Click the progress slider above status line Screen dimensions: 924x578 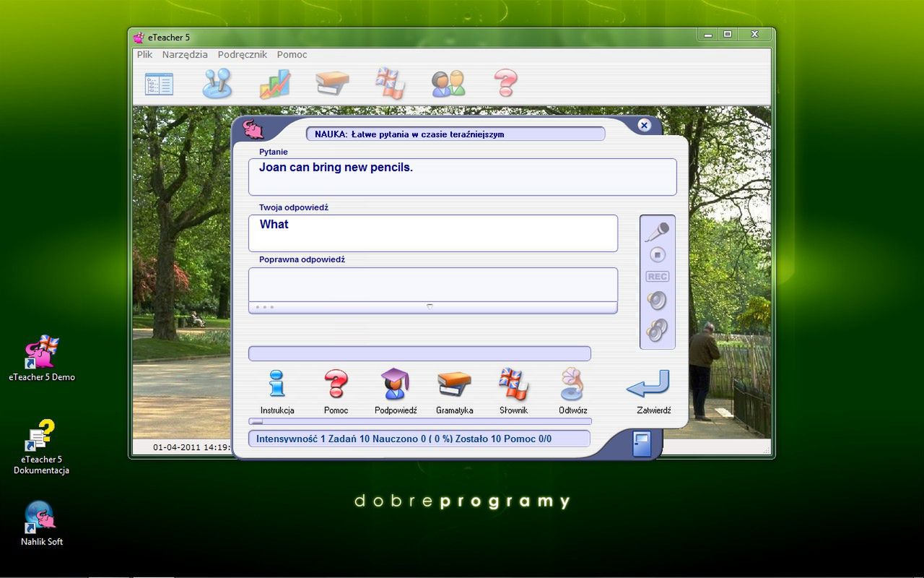tap(420, 421)
